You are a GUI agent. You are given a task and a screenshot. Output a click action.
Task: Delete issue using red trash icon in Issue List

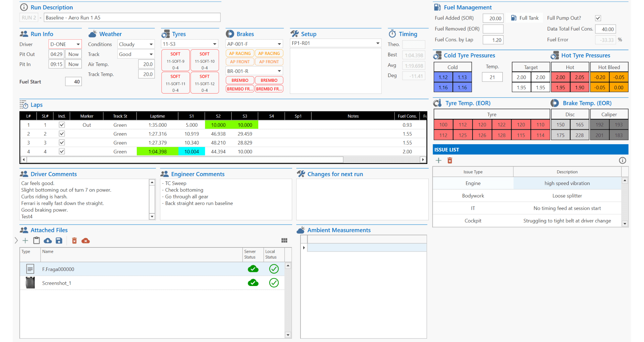(450, 160)
